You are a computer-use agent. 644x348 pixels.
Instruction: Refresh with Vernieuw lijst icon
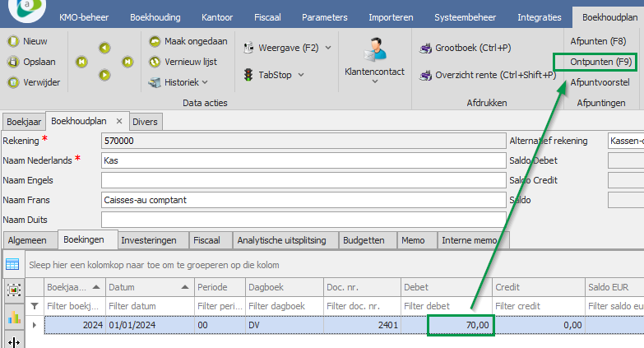click(155, 62)
